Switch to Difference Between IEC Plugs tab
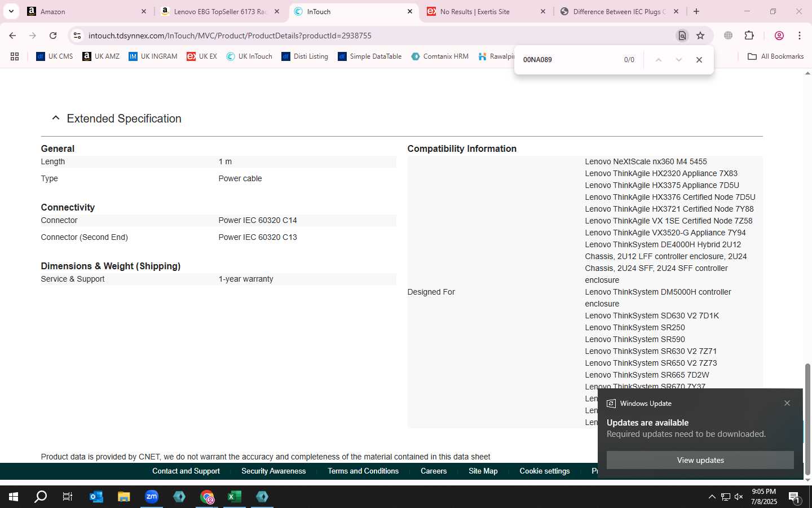This screenshot has width=812, height=508. click(x=619, y=11)
